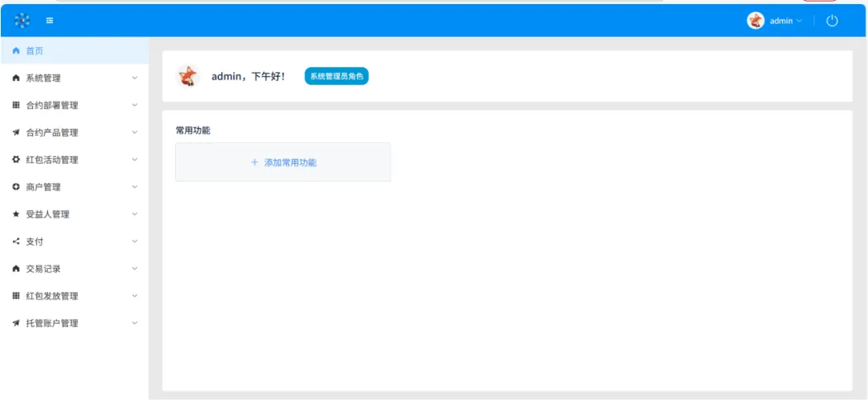This screenshot has width=868, height=407.
Task: Go to 首页 in the sidebar
Action: [x=34, y=50]
